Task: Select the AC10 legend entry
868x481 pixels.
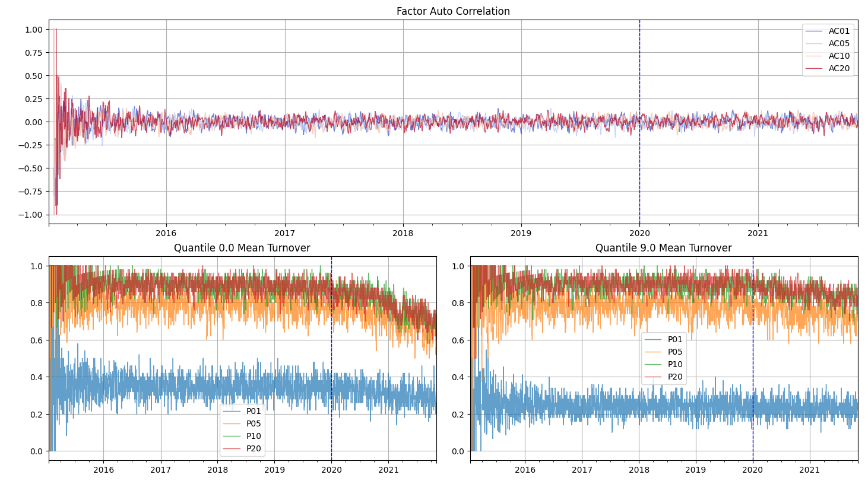Action: [828, 56]
